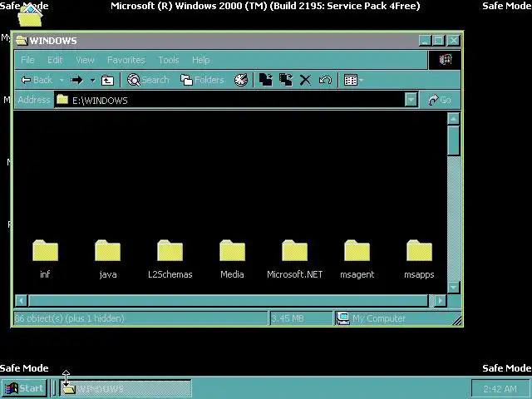Select the desktop folder icon at top
Image resolution: width=532 pixels, height=399 pixels.
pyautogui.click(x=30, y=17)
